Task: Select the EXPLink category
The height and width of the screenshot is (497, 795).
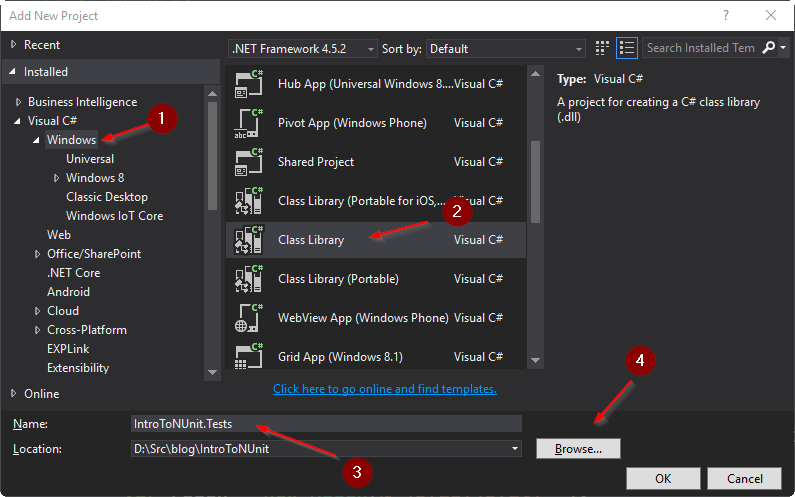Action: (68, 349)
